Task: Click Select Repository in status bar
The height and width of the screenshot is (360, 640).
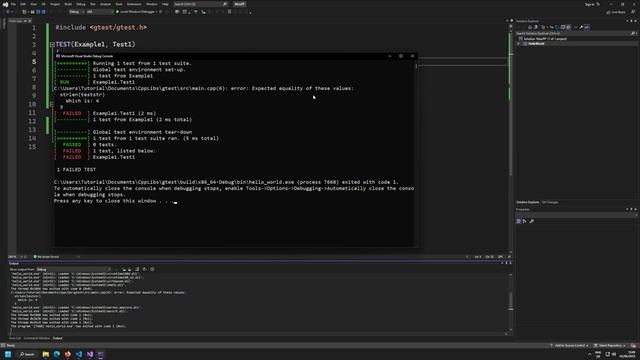Action: click(x=610, y=345)
